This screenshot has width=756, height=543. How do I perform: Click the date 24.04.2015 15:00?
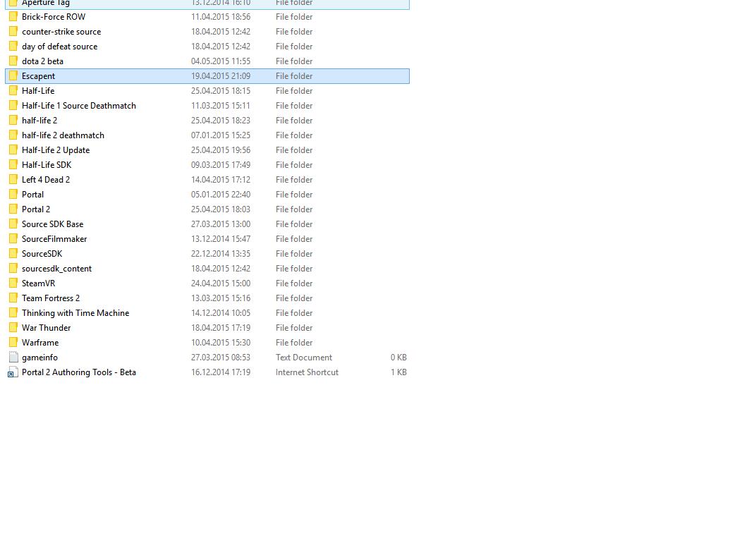pos(221,283)
